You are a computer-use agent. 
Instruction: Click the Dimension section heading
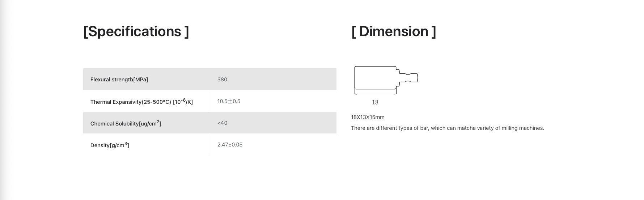click(x=393, y=31)
